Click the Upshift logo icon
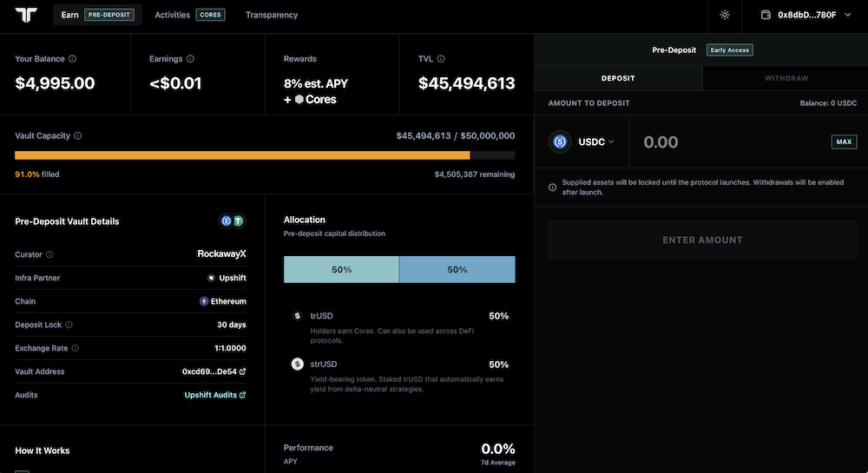868x473 pixels. 211,278
